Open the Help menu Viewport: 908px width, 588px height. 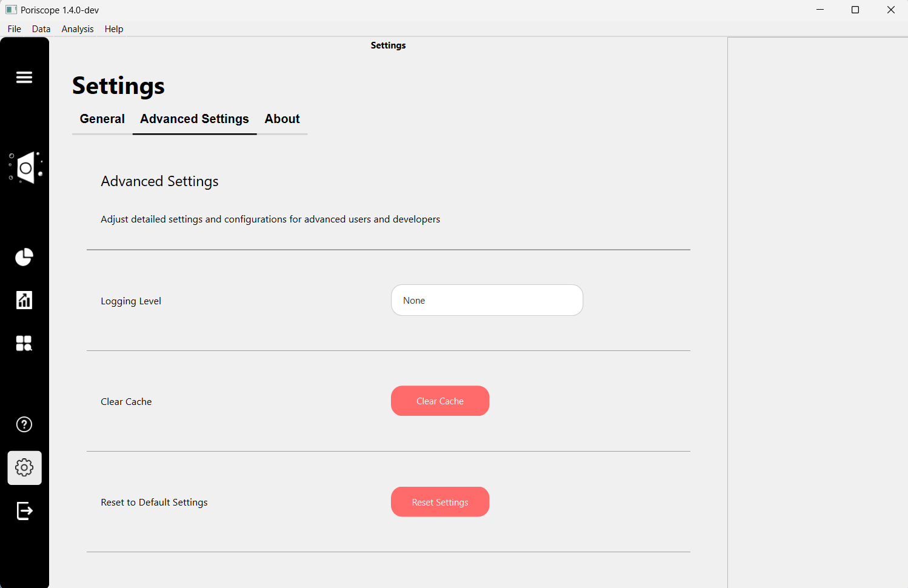(x=113, y=28)
